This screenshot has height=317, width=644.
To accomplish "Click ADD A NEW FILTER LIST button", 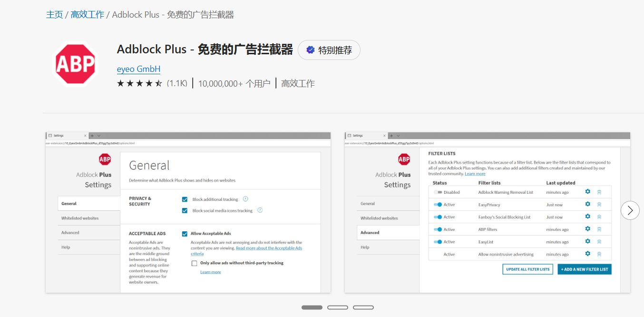I will (x=585, y=269).
